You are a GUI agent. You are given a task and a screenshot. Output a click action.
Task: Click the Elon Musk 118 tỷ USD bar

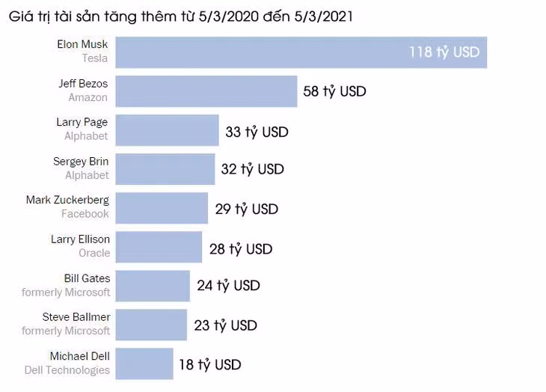[301, 52]
